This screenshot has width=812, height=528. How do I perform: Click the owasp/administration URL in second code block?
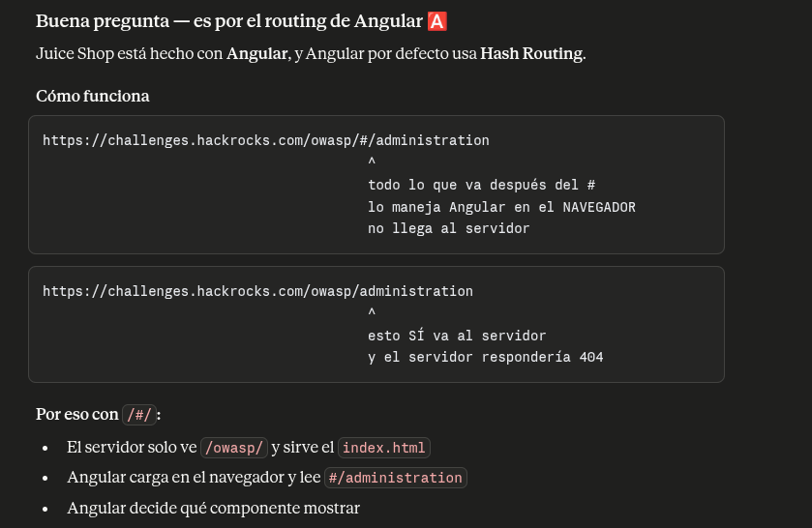click(x=257, y=291)
